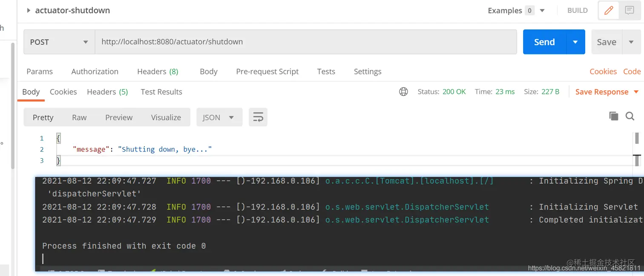Click the request URL field
The width and height of the screenshot is (644, 276).
pos(305,42)
